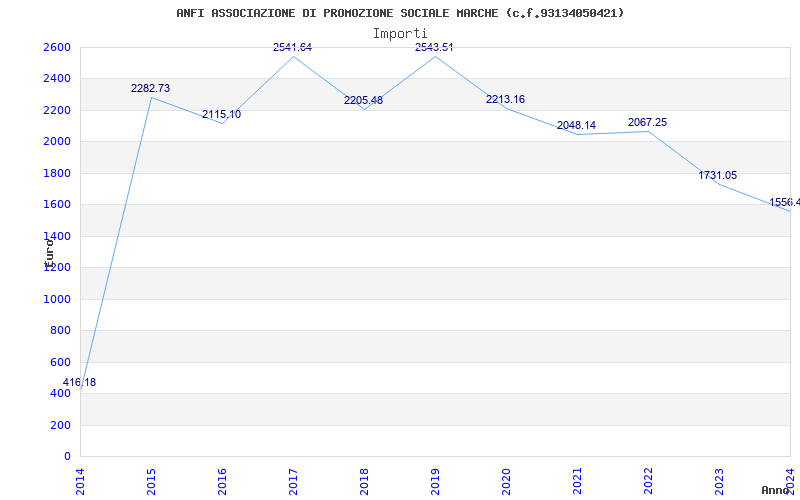
Task: Click y-axis value 800
Action: (x=60, y=331)
